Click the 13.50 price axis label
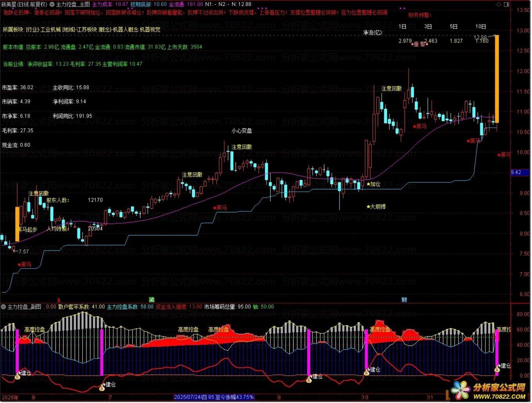The width and height of the screenshot is (532, 403). (523, 10)
